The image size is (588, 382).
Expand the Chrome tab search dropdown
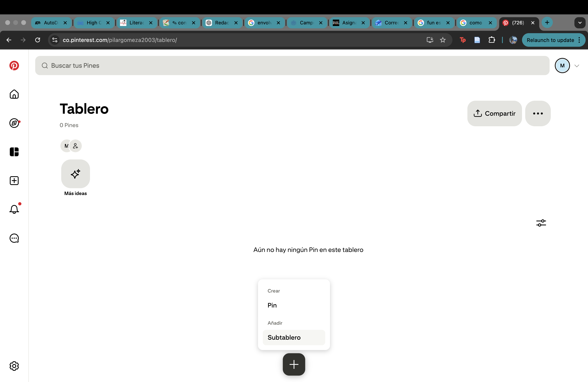580,23
